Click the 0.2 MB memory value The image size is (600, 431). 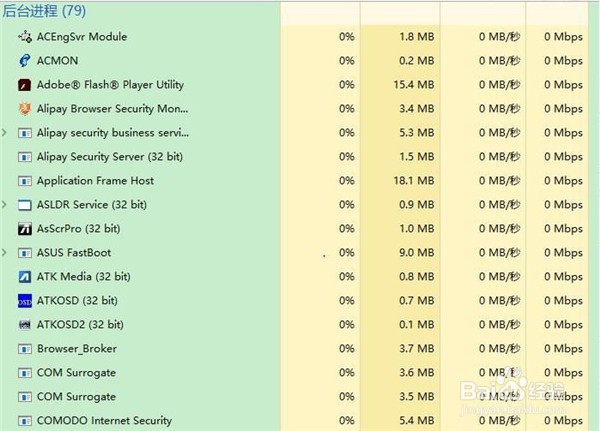(x=417, y=60)
